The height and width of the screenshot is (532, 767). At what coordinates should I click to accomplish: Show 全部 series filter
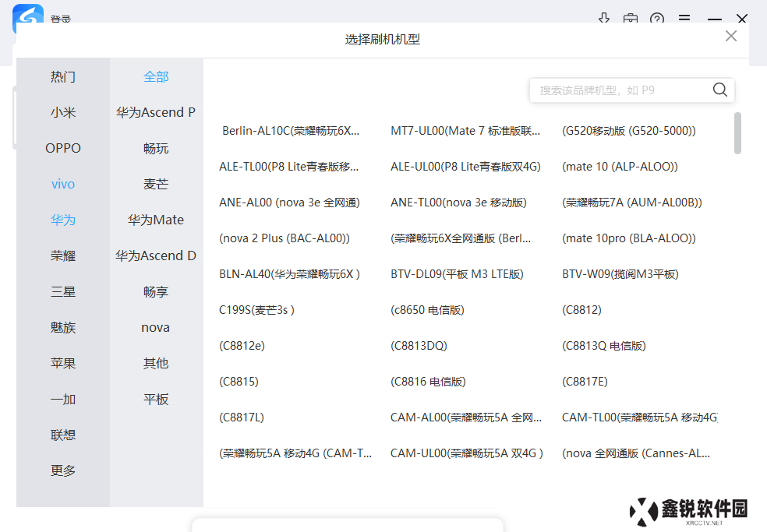(156, 77)
